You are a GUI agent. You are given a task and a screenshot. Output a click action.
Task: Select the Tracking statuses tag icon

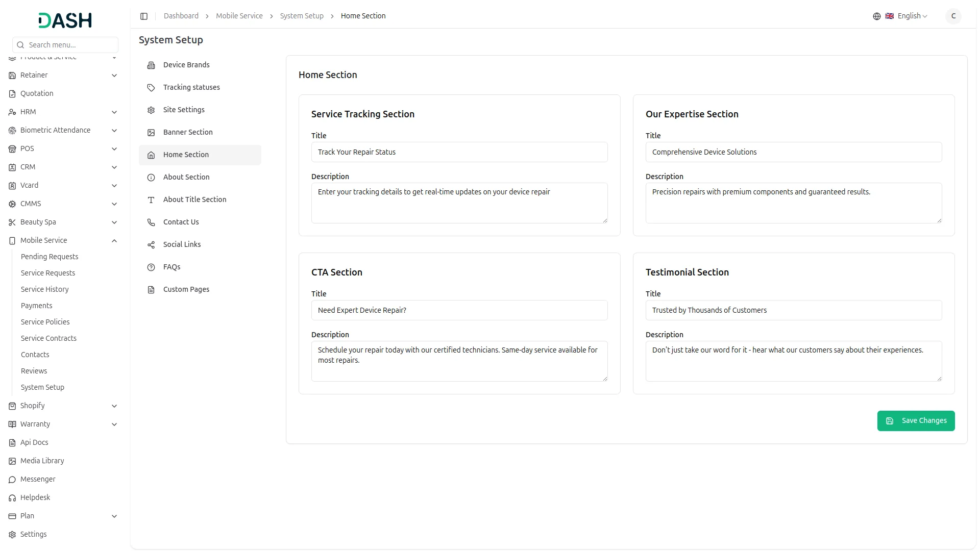151,88
